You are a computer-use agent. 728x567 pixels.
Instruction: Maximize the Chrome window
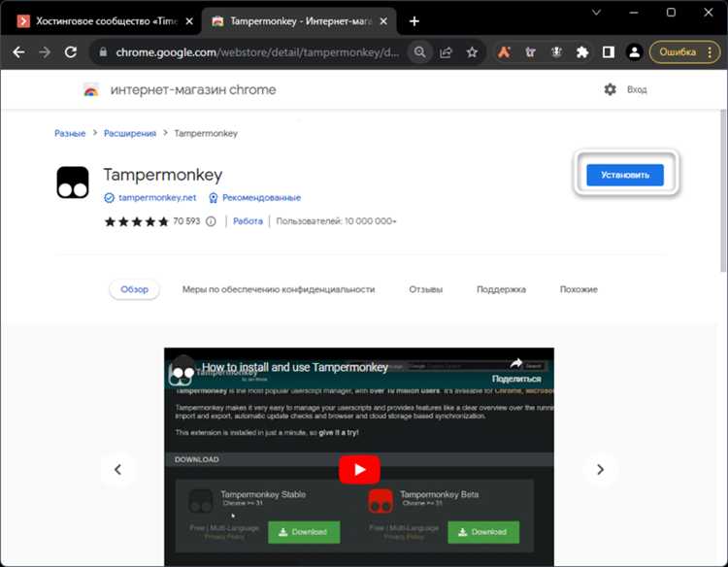click(x=671, y=13)
